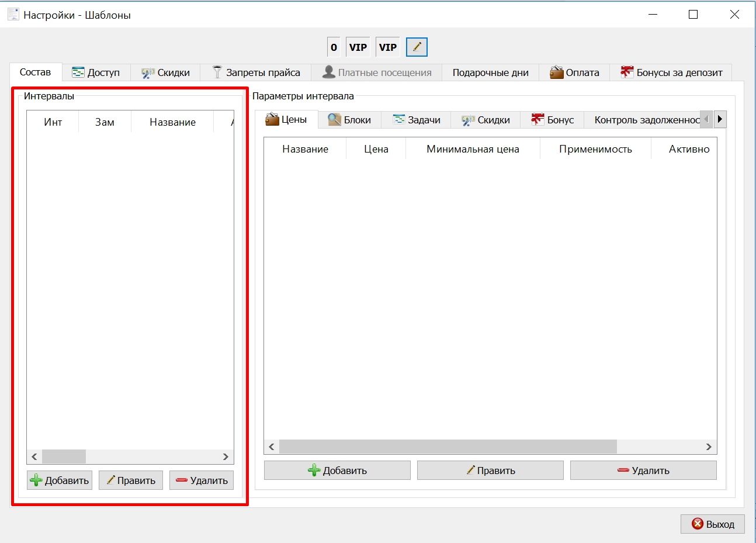Click the Выход button
The width and height of the screenshot is (756, 543).
(x=713, y=524)
